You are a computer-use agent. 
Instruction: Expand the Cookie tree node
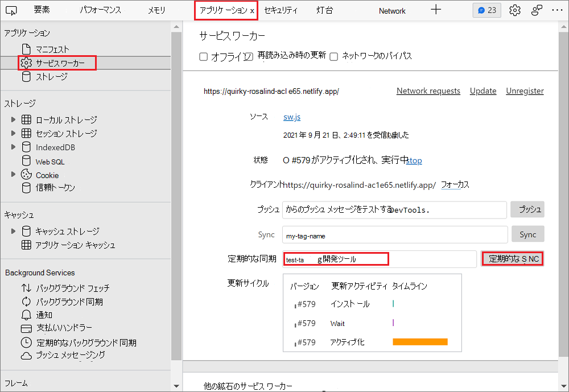click(x=13, y=174)
